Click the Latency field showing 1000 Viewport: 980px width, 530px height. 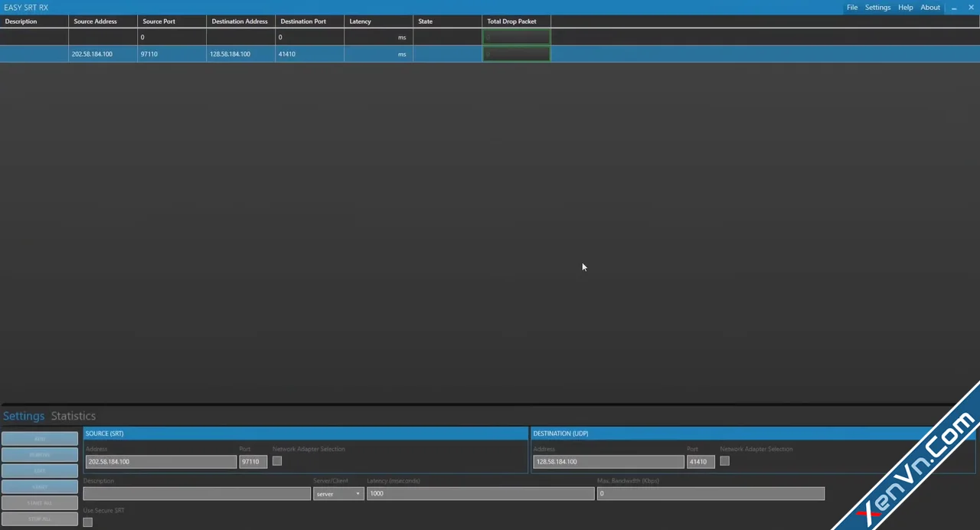481,494
